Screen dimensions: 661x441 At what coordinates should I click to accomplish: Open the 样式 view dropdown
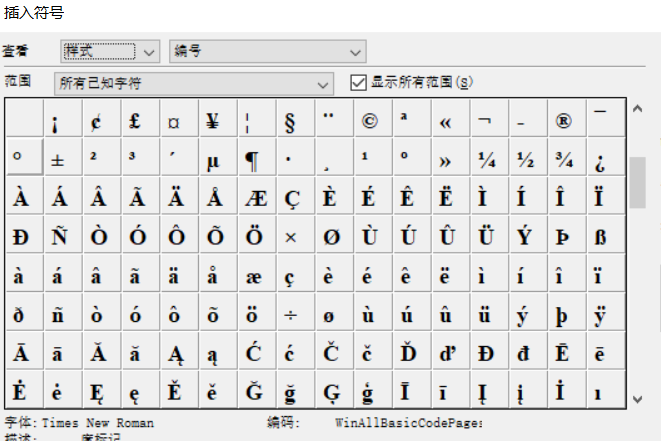pos(110,51)
